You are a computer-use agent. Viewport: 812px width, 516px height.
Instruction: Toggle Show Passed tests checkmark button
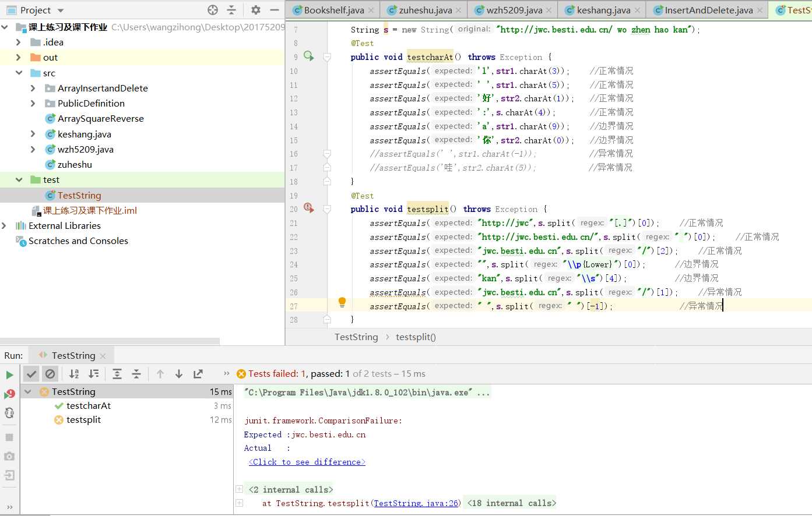click(x=31, y=374)
